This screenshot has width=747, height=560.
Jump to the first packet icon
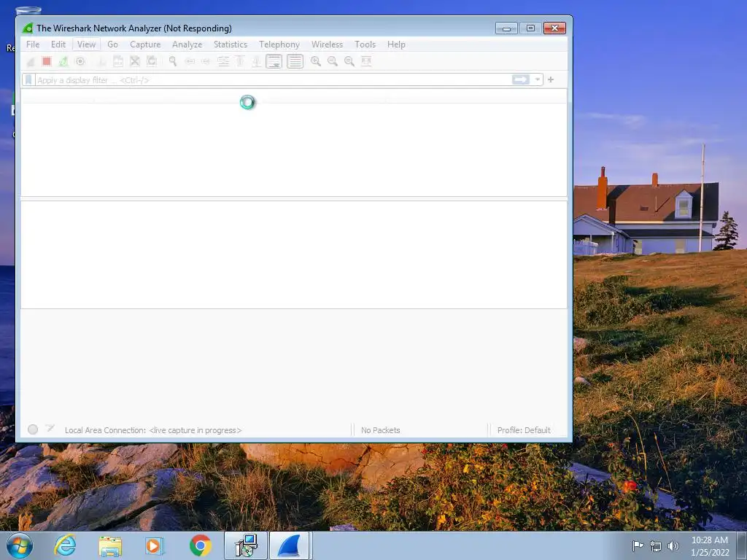[239, 61]
